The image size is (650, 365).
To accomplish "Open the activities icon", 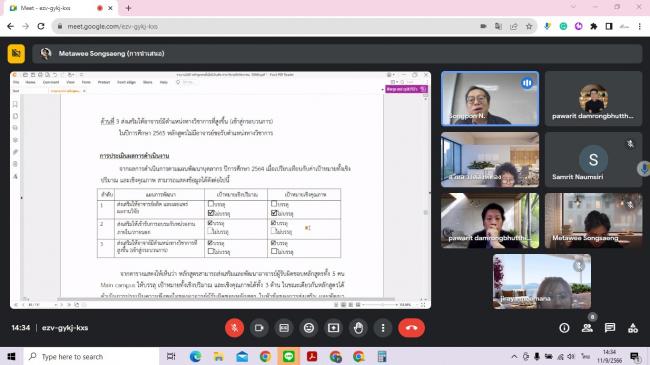I will 633,328.
